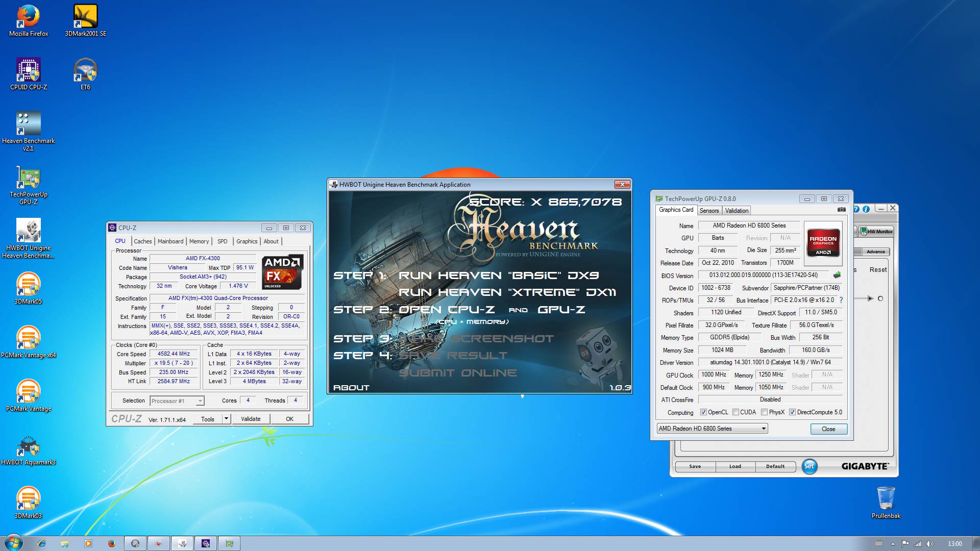Viewport: 980px width, 551px height.
Task: Open the Mozilla Firefox desktop shortcut
Action: point(29,20)
